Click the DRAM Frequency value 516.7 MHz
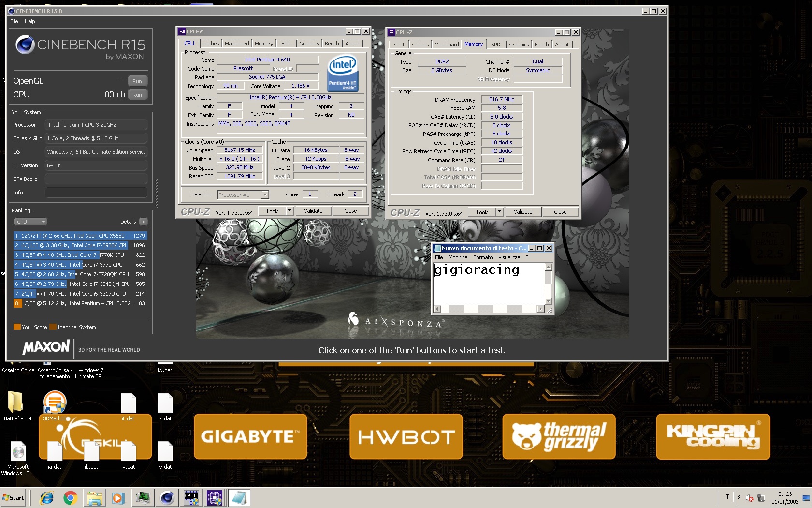The height and width of the screenshot is (508, 812). [x=502, y=99]
